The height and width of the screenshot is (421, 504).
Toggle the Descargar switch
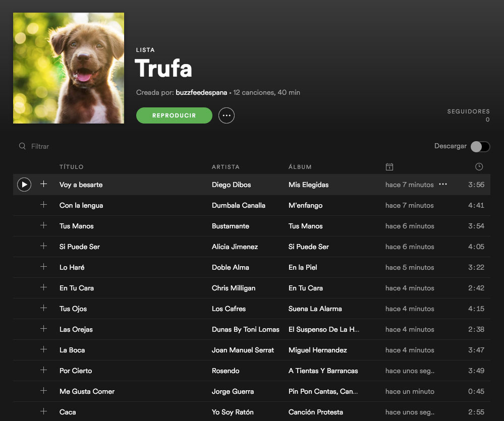tap(480, 146)
